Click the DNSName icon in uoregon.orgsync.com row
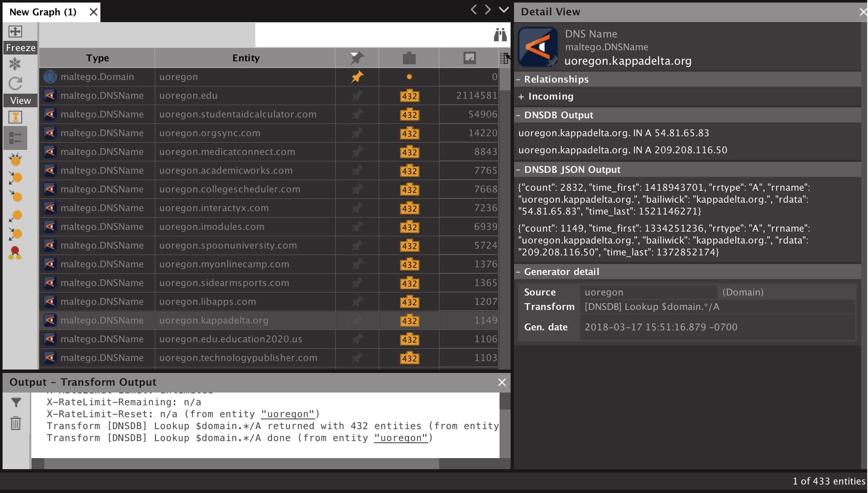The width and height of the screenshot is (868, 493). tap(50, 133)
